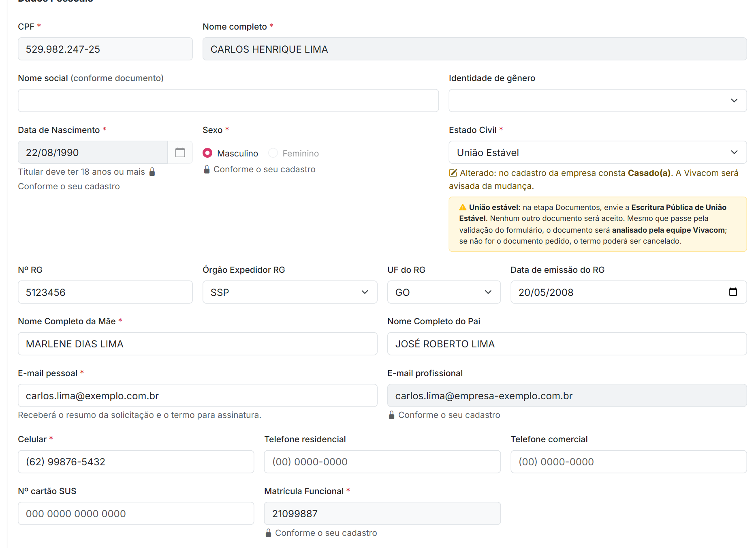Edit the Nº RG field
756x548 pixels.
pos(105,292)
